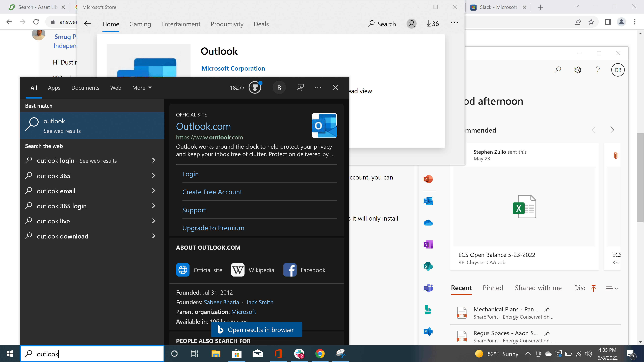Open Microsoft Store more options ellipsis

[x=454, y=22]
